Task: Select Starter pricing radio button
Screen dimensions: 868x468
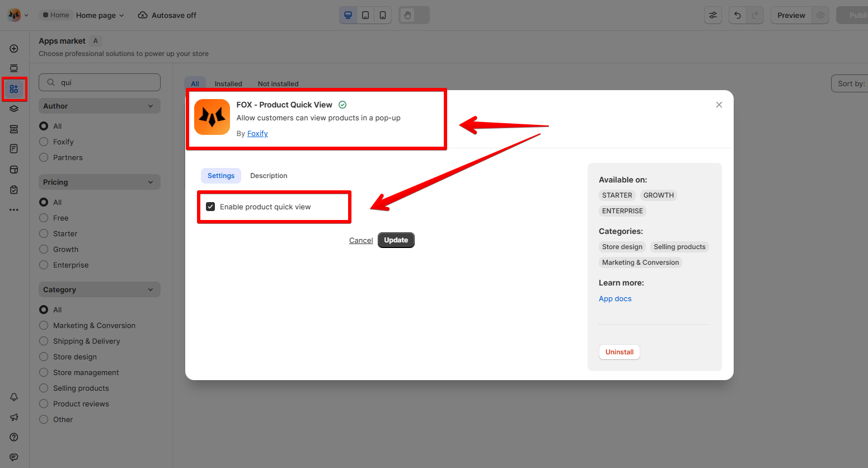Action: [x=44, y=233]
